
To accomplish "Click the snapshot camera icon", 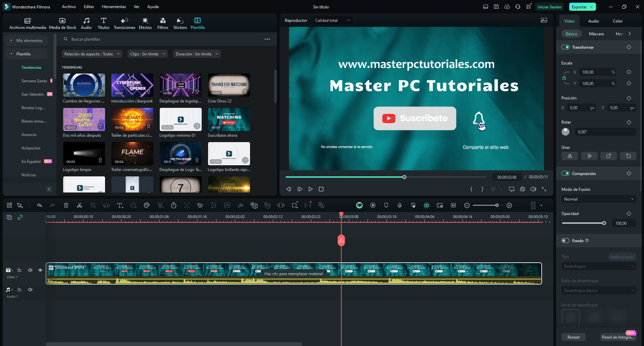I will (x=523, y=189).
